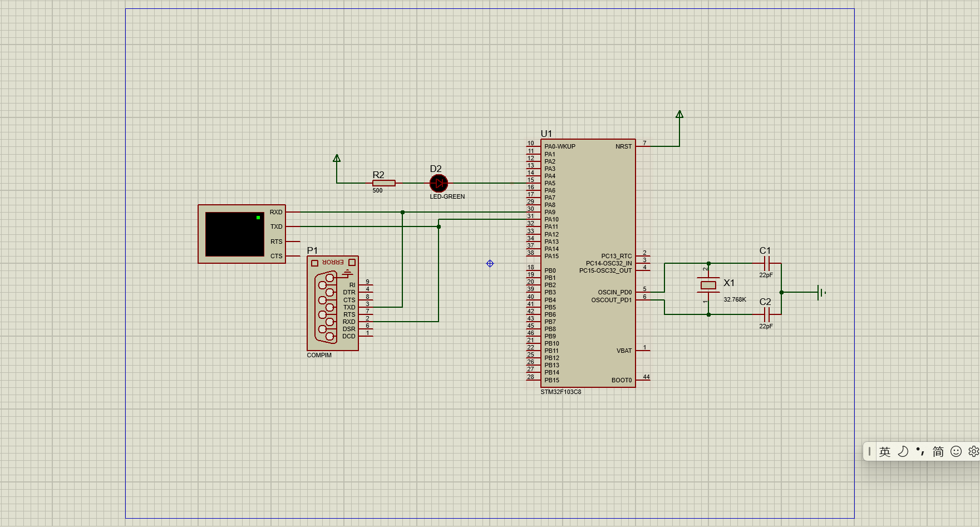Click the blue origin crosshair marker
This screenshot has height=527, width=980.
coord(489,263)
